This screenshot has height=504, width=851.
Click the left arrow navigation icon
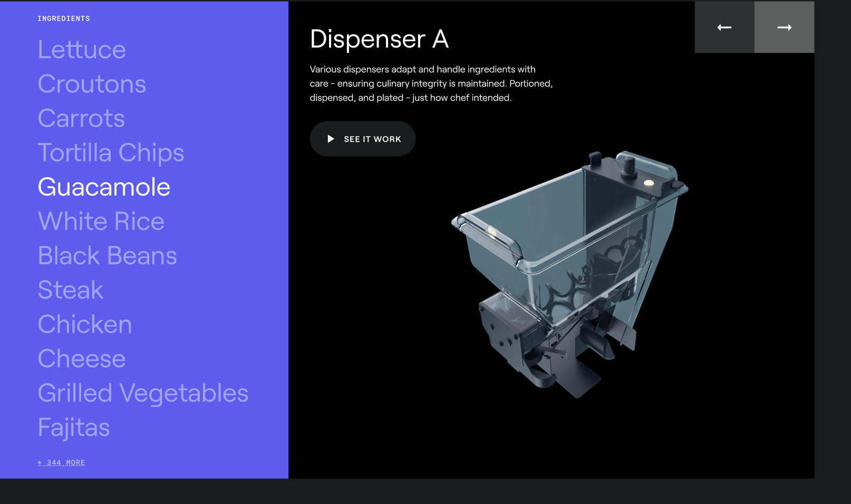(724, 27)
